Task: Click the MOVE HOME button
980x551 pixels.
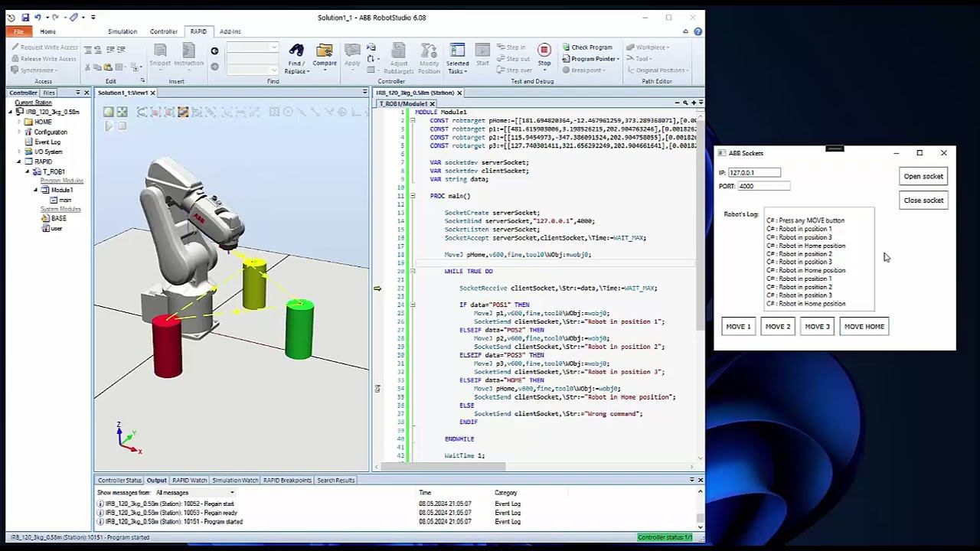Action: pos(864,326)
